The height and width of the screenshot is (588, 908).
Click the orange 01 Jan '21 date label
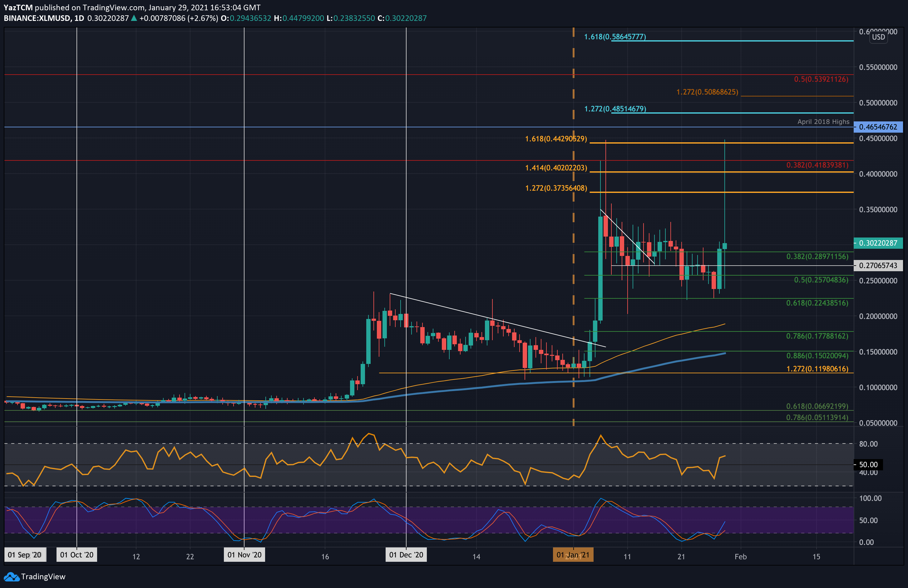click(573, 555)
